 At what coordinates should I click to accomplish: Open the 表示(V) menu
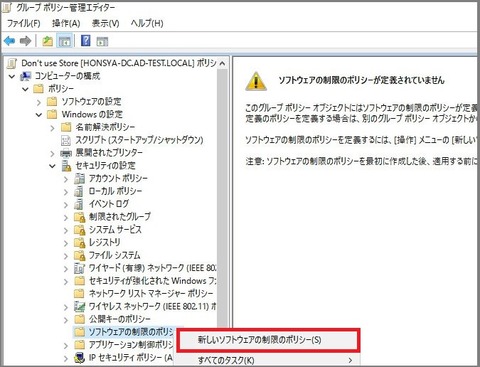click(105, 23)
